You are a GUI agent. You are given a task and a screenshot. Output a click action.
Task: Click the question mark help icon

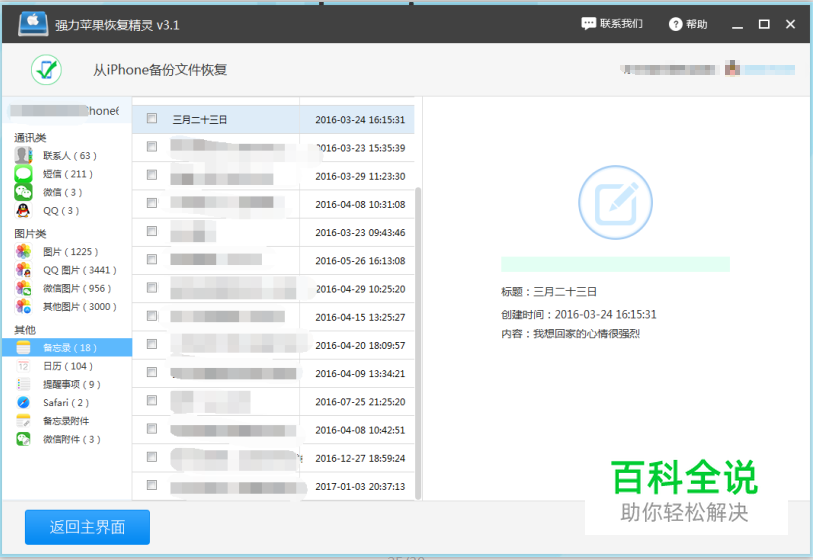(x=676, y=24)
